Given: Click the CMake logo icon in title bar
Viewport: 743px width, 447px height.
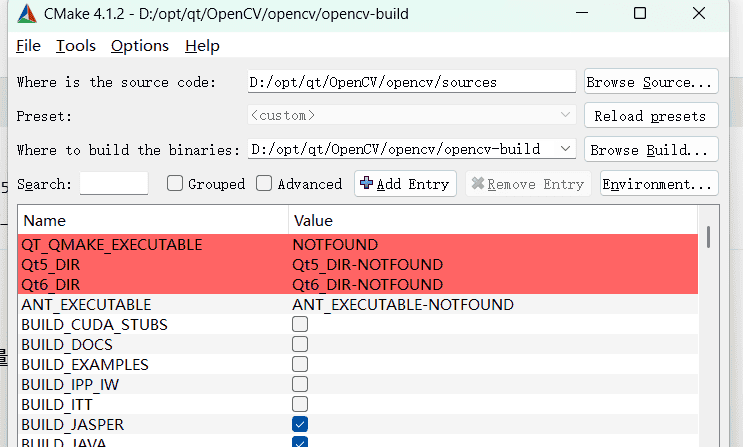Looking at the screenshot, I should pyautogui.click(x=27, y=14).
